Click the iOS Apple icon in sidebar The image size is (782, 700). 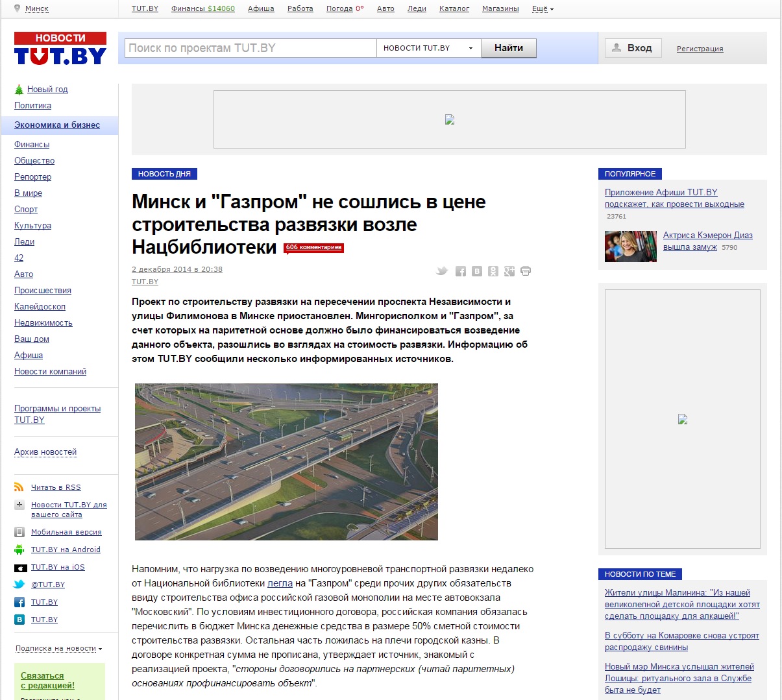coord(19,567)
